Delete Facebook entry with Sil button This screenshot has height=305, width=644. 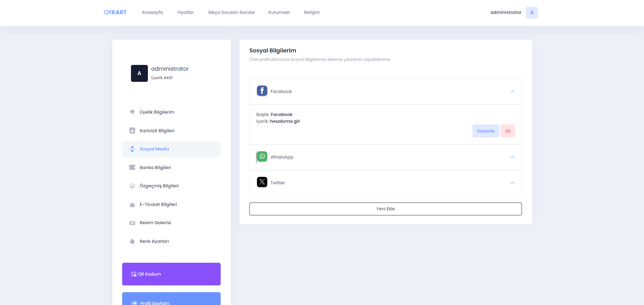point(508,131)
